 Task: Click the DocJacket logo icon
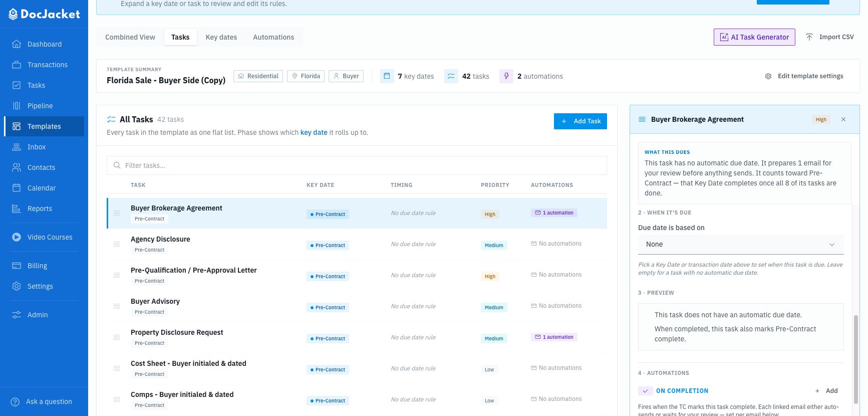pyautogui.click(x=14, y=14)
